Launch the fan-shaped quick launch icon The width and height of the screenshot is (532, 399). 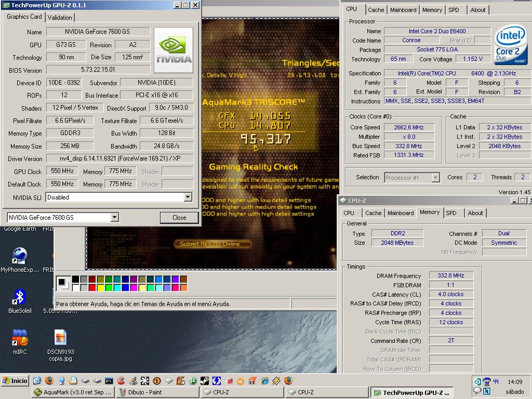145,381
